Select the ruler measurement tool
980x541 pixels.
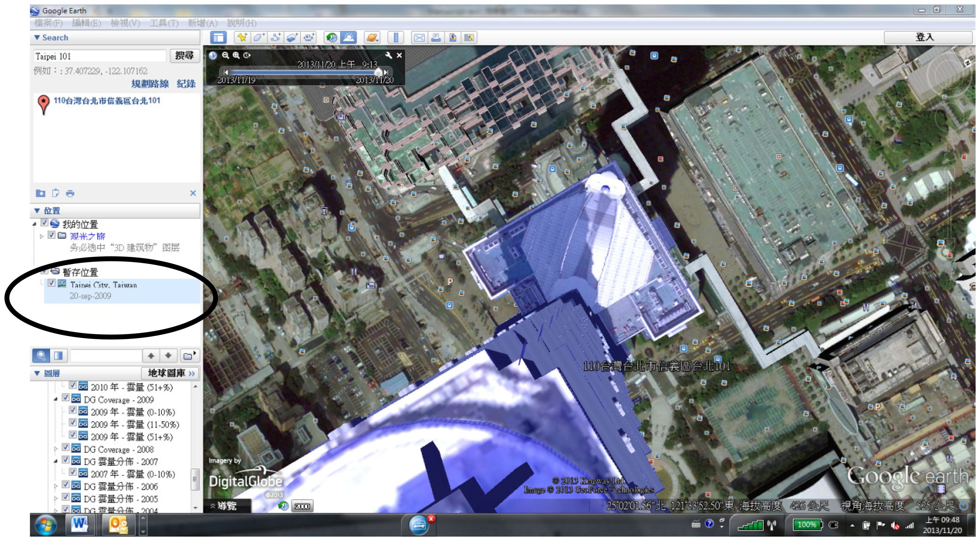[396, 37]
